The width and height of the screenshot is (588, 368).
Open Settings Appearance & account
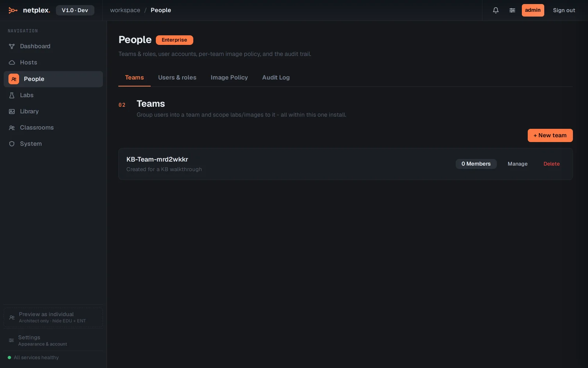(x=53, y=340)
